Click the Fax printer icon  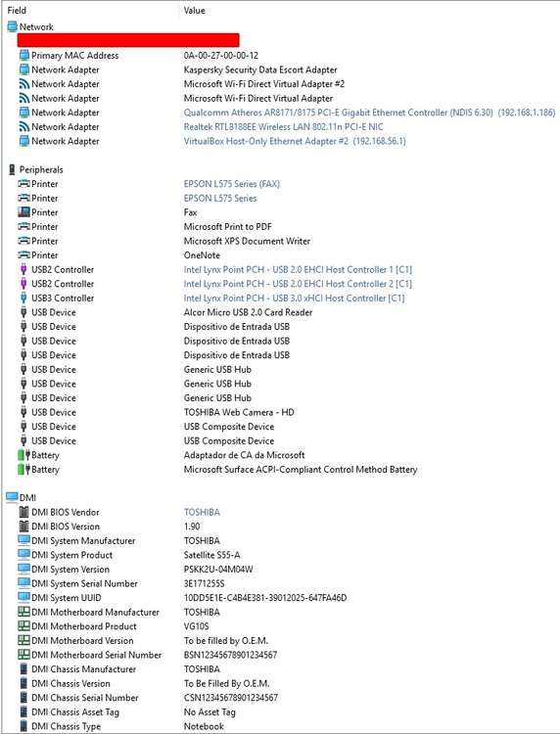point(23,212)
